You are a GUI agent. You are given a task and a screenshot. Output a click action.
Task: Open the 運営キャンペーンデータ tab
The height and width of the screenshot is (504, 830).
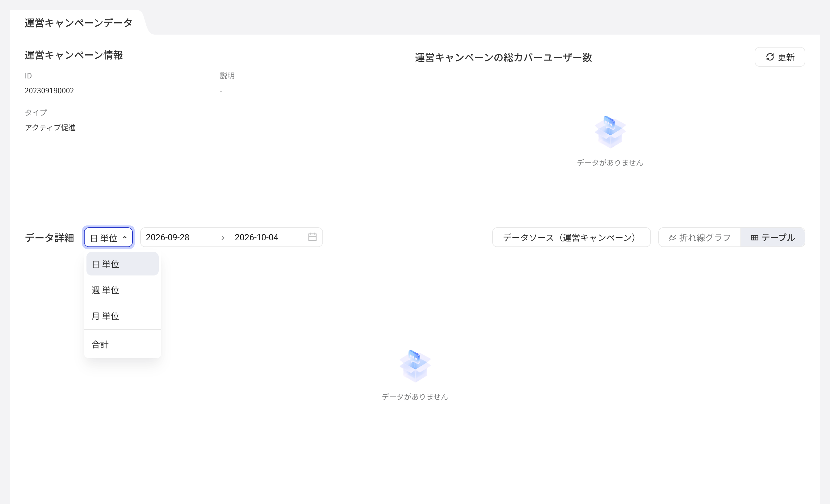click(x=78, y=23)
